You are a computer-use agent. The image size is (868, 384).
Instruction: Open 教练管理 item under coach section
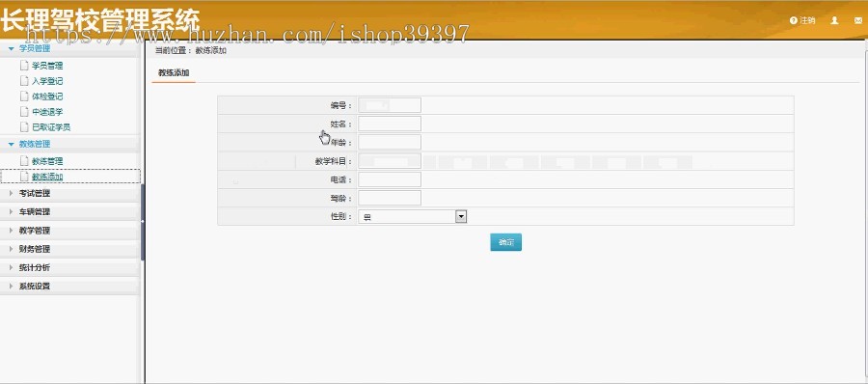point(47,161)
